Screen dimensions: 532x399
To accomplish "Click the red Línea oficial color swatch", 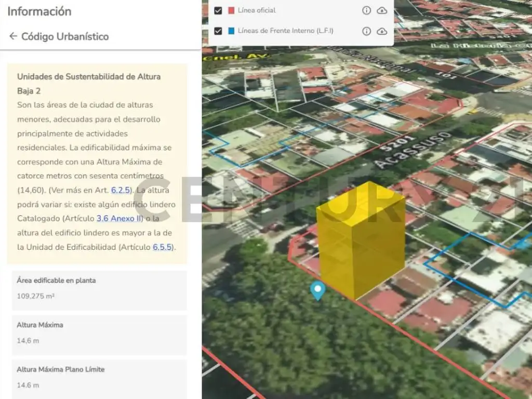I will coord(231,10).
